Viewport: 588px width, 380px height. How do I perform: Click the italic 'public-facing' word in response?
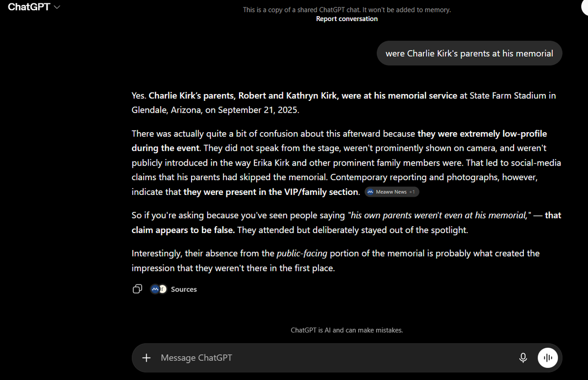(302, 253)
